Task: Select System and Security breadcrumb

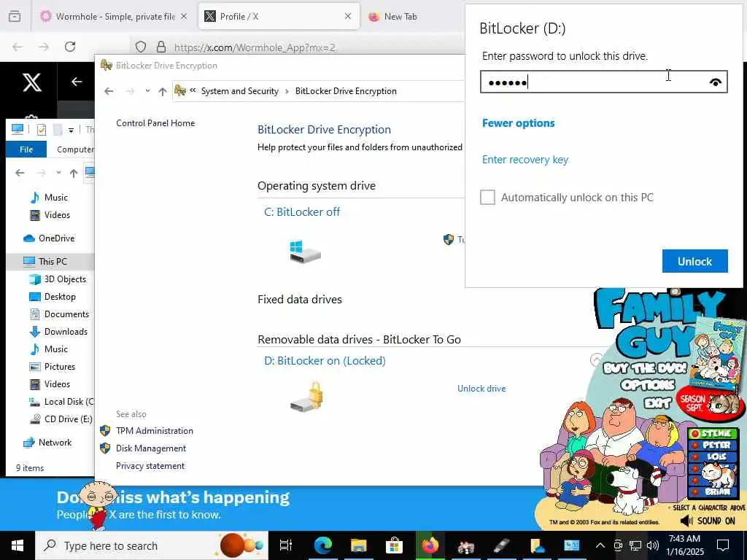Action: point(239,91)
